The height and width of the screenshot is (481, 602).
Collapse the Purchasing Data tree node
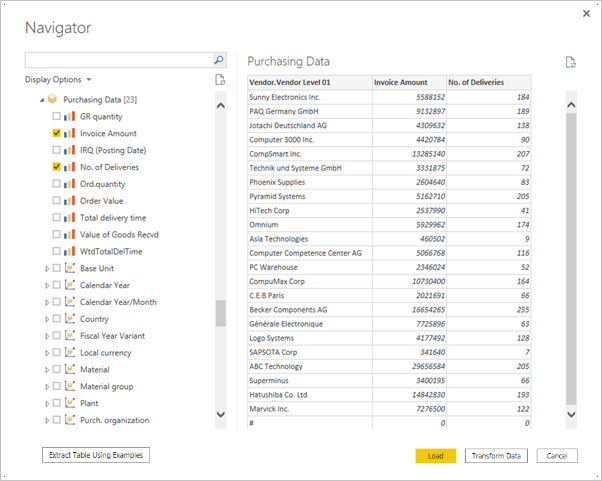(x=42, y=100)
